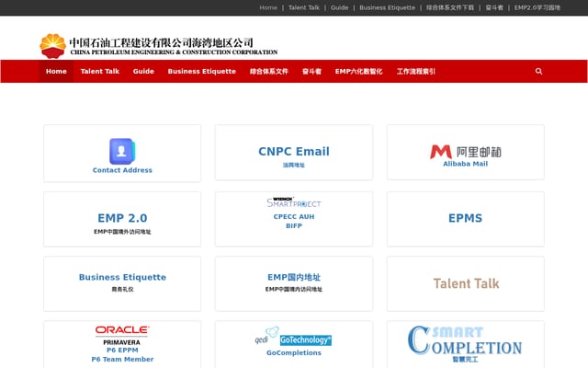Open the EMP 2.0 link
Viewport: 588px width, 368px height.
pyautogui.click(x=122, y=218)
